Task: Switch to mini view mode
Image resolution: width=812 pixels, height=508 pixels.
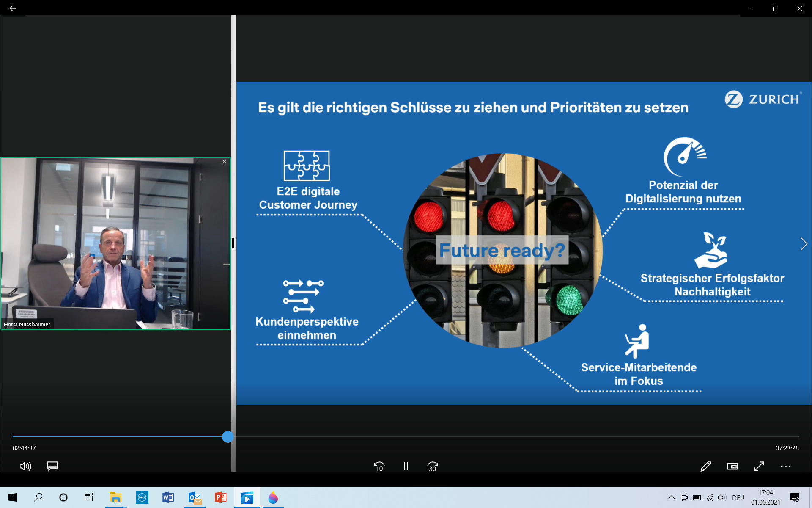Action: [732, 466]
